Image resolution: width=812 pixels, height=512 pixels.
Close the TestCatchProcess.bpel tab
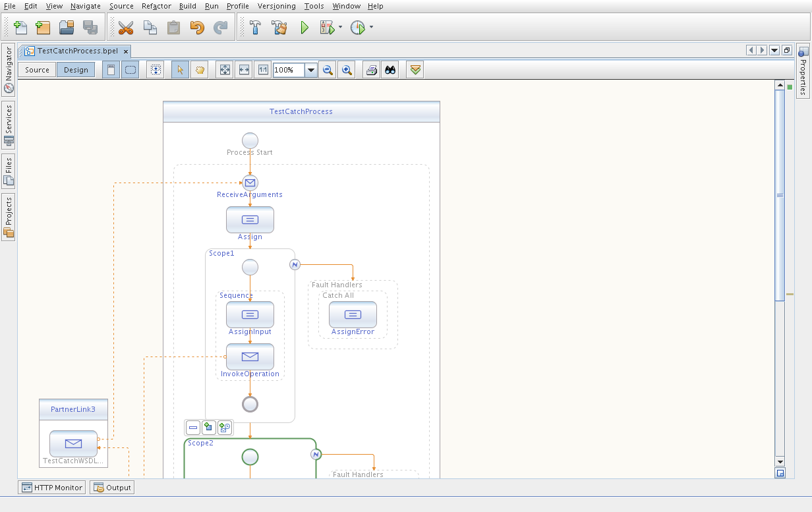pyautogui.click(x=125, y=51)
